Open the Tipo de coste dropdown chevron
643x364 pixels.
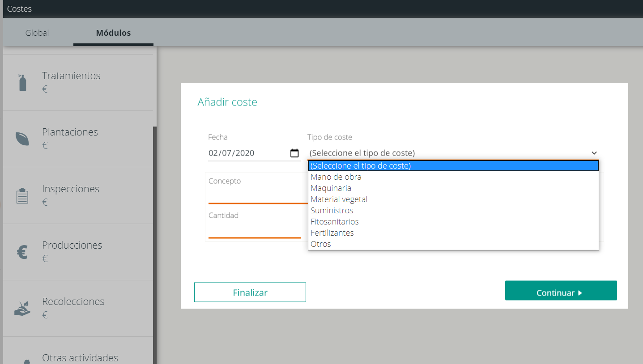(x=593, y=152)
